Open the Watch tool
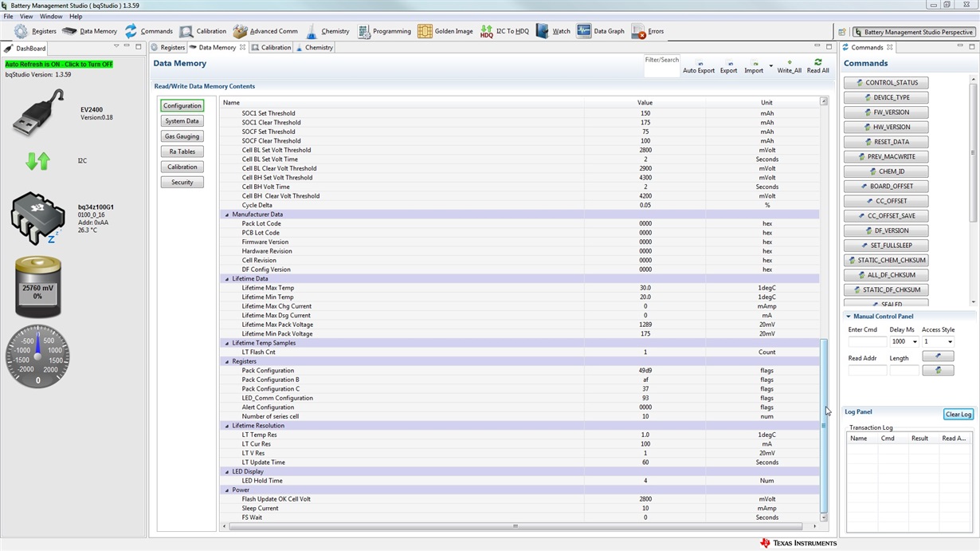 click(553, 31)
